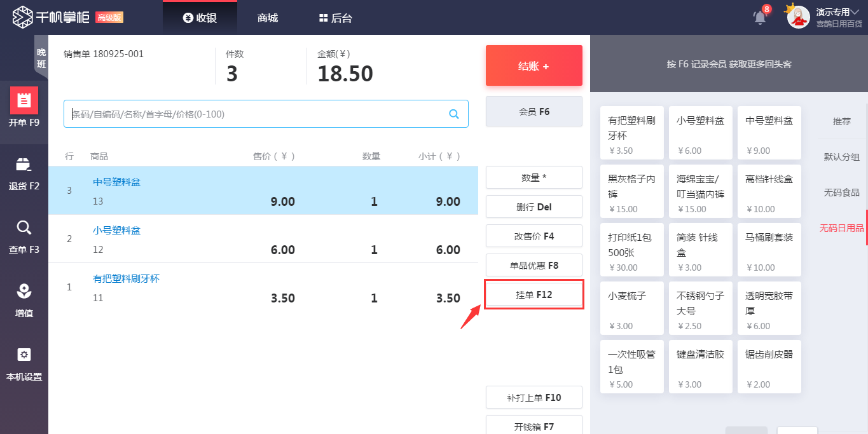
Task: Click the magnifier icon in search box
Action: (x=454, y=114)
